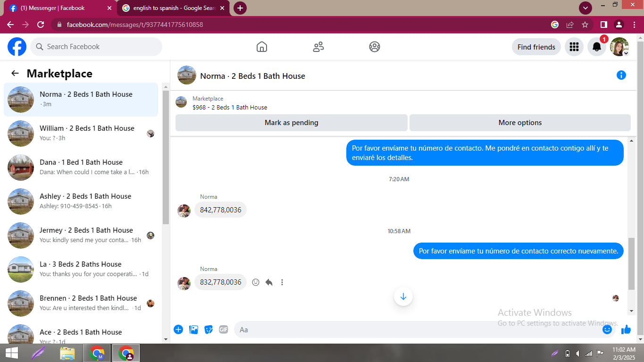Choose a GIF in composer
This screenshot has height=362, width=644.
click(x=224, y=329)
